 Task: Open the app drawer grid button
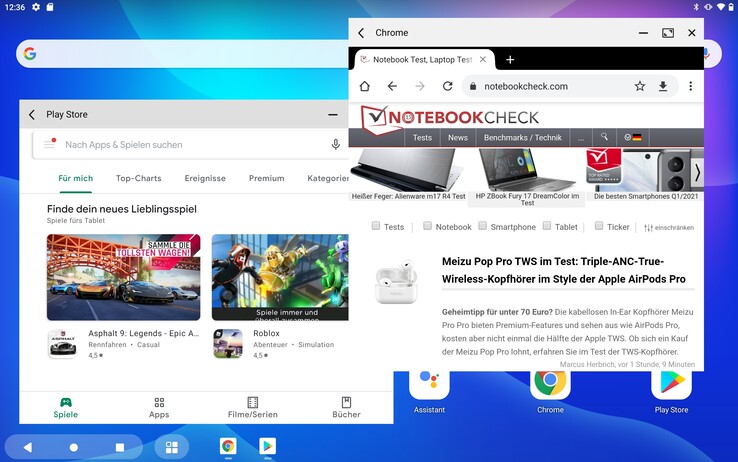point(172,447)
